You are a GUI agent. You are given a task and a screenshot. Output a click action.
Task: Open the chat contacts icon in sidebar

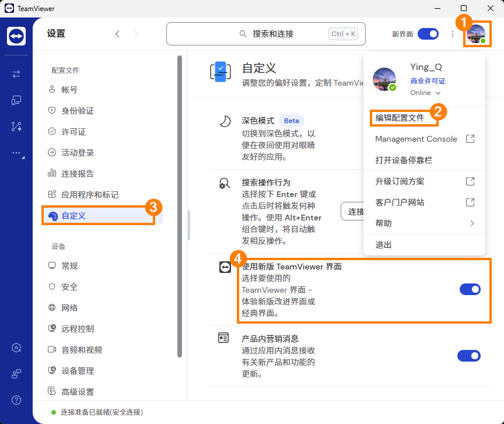click(16, 373)
